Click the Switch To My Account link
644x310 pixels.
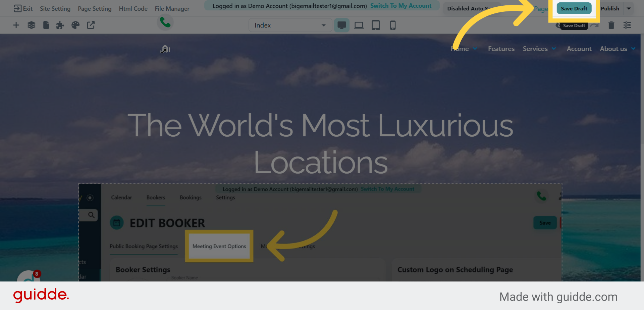coord(400,6)
